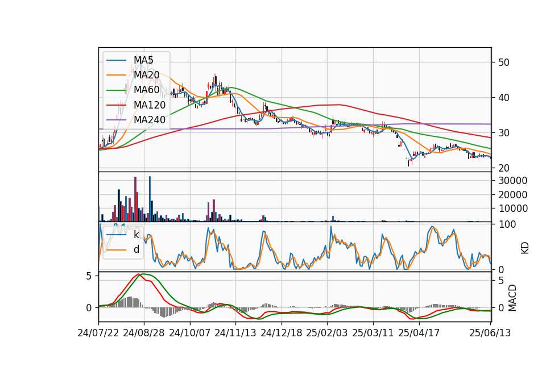Click the price axis value 30
Image resolution: width=546 pixels, height=392 pixels.
tap(504, 133)
